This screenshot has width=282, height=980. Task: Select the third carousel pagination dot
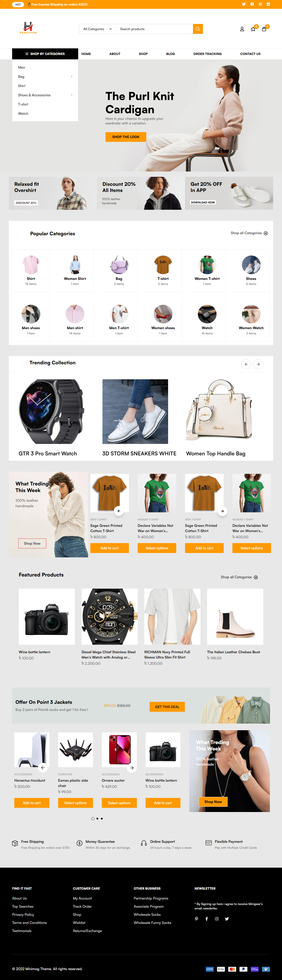tap(102, 818)
